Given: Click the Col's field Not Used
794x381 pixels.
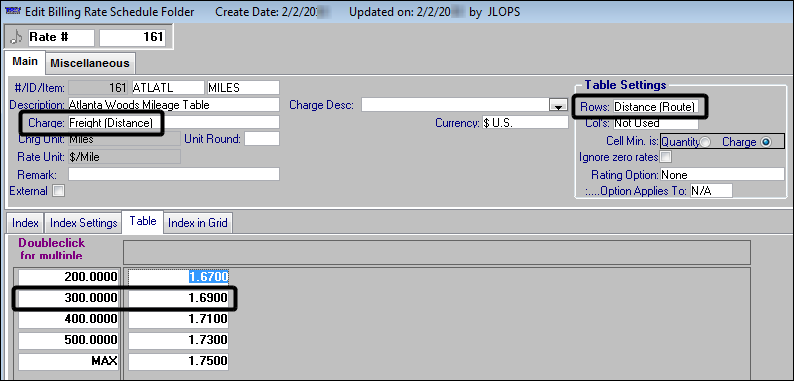Looking at the screenshot, I should [656, 123].
